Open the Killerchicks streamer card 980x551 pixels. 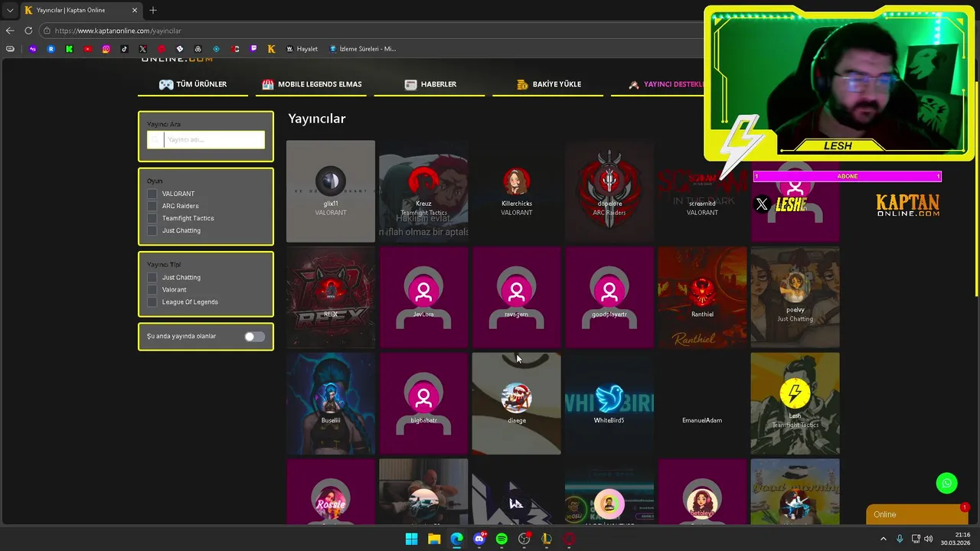point(517,191)
